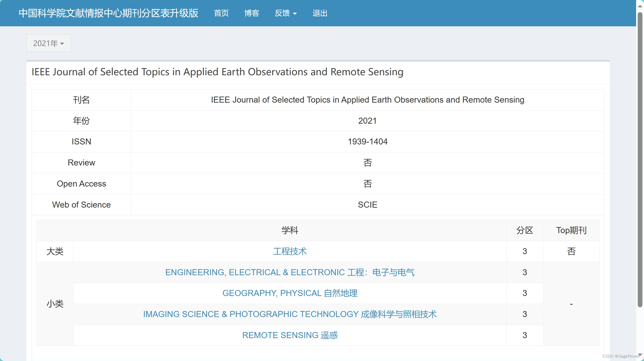Click the 刊名 row label
644x361 pixels.
click(x=81, y=100)
